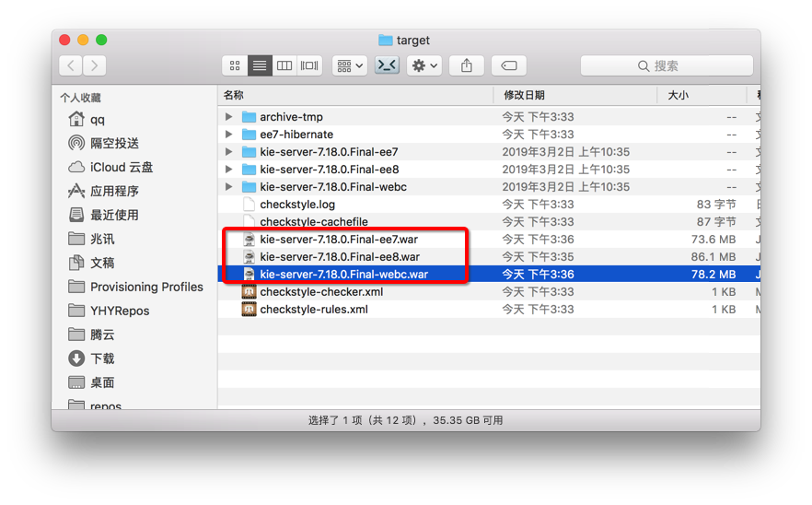812x505 pixels.
Task: Select kie-server-7.18.0.Final-ee7.war file name
Action: (339, 239)
